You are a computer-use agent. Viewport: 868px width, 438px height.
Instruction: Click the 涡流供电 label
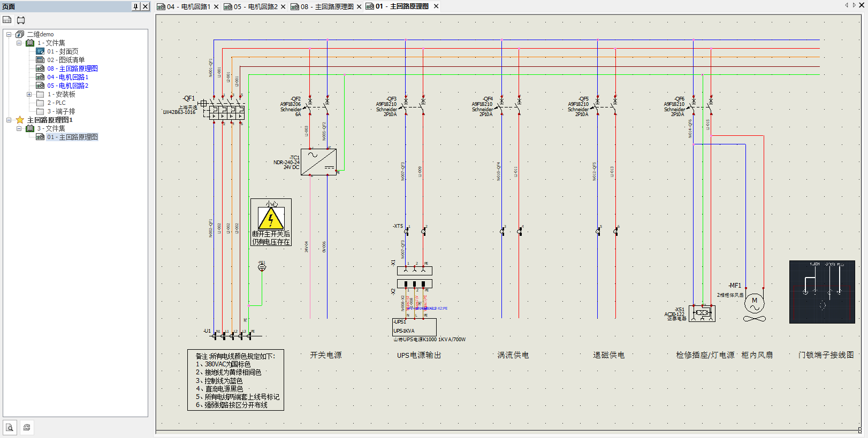click(x=513, y=355)
